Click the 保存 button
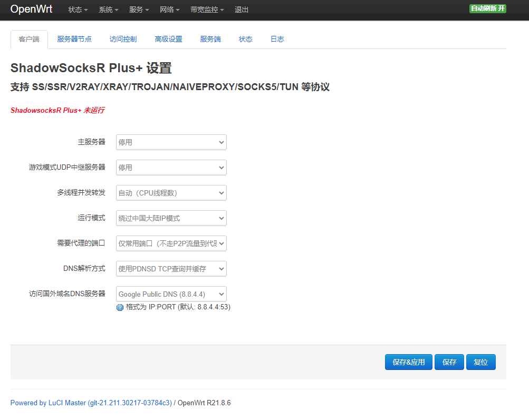Image resolution: width=529 pixels, height=420 pixels. (x=449, y=362)
